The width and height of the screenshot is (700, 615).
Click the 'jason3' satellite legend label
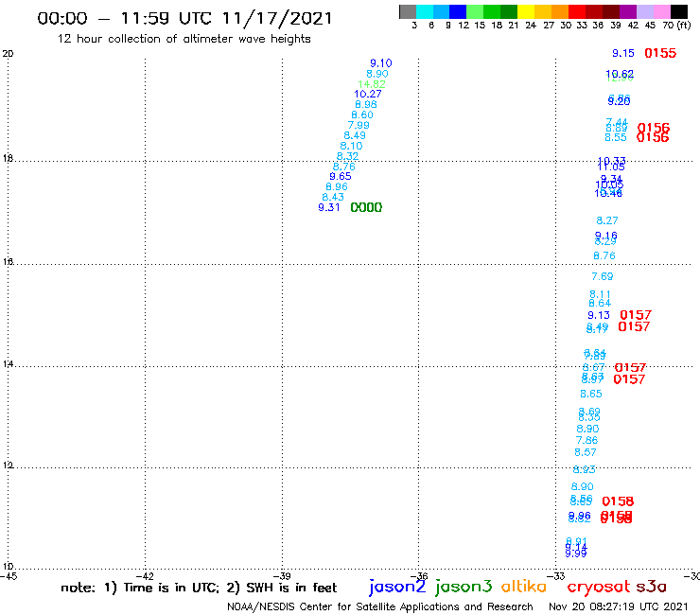coord(464,587)
